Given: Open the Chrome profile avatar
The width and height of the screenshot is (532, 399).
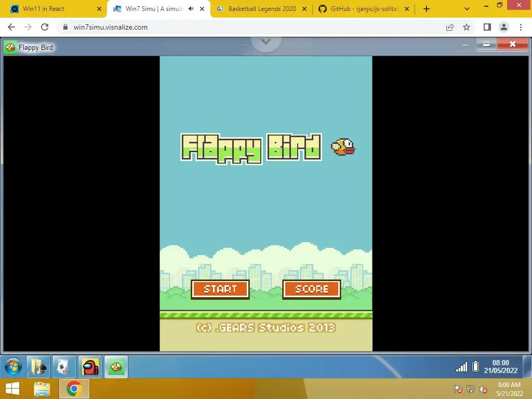Looking at the screenshot, I should pos(504,27).
